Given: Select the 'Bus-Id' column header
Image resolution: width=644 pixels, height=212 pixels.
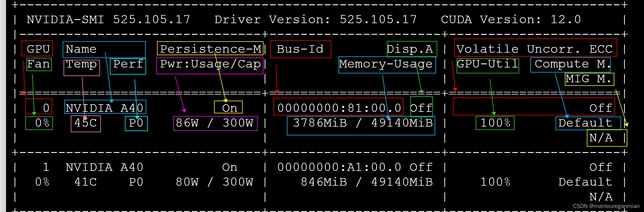Looking at the screenshot, I should coord(300,49).
